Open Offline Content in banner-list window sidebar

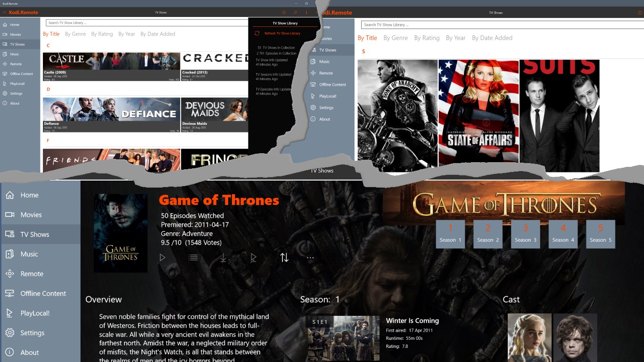coord(20,74)
